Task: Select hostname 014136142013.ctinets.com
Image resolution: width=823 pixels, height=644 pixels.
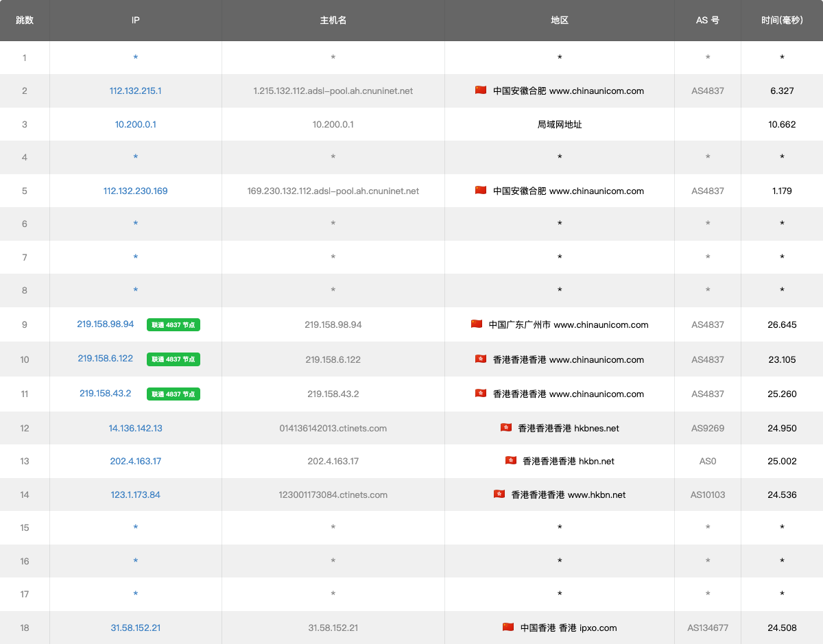Action: click(x=333, y=428)
